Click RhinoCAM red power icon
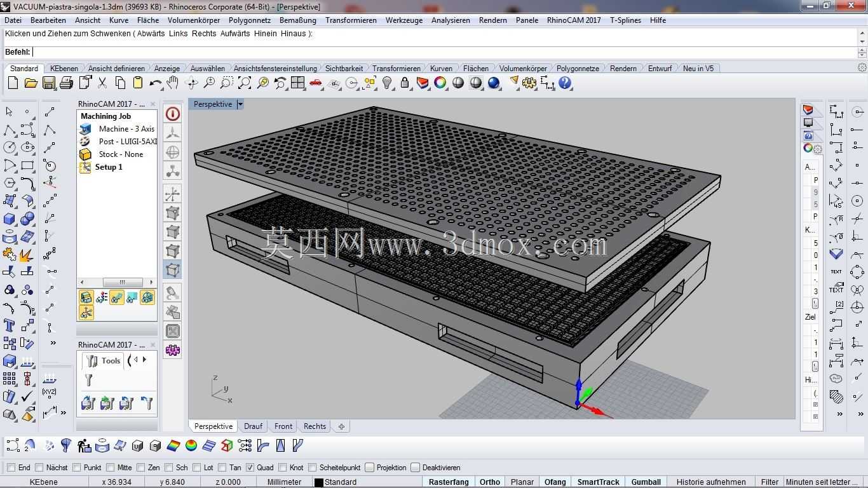Image resolution: width=868 pixels, height=488 pixels. pos(172,114)
